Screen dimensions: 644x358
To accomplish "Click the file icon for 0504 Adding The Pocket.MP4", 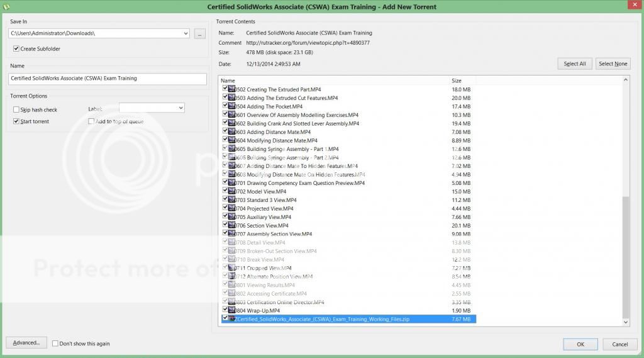I will 232,106.
